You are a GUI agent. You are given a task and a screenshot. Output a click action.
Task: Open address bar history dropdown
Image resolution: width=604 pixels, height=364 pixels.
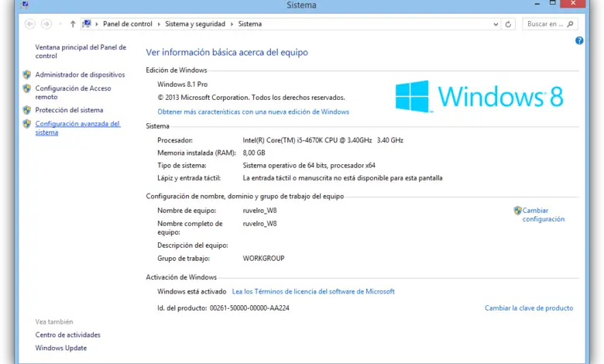point(496,24)
